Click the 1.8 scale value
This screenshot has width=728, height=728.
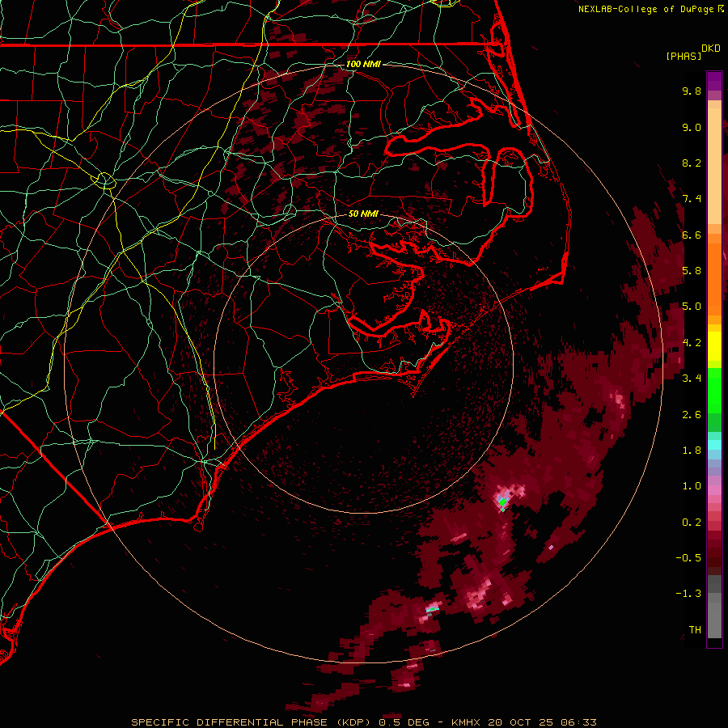click(692, 451)
